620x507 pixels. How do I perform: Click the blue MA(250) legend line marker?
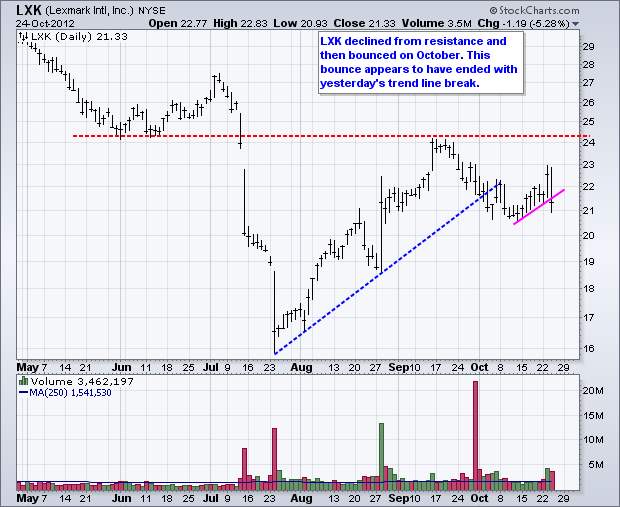23,393
